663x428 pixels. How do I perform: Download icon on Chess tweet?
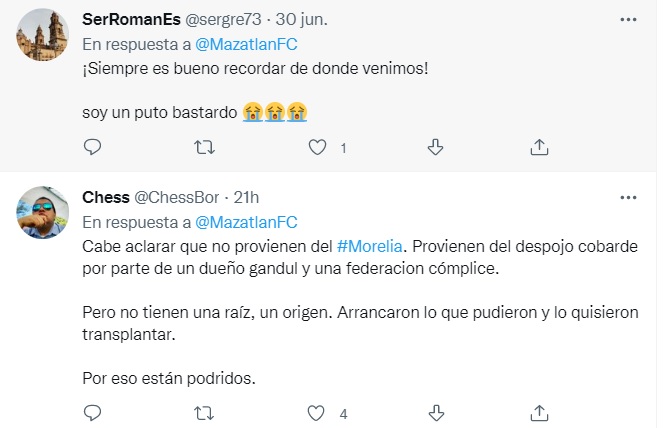coord(435,412)
